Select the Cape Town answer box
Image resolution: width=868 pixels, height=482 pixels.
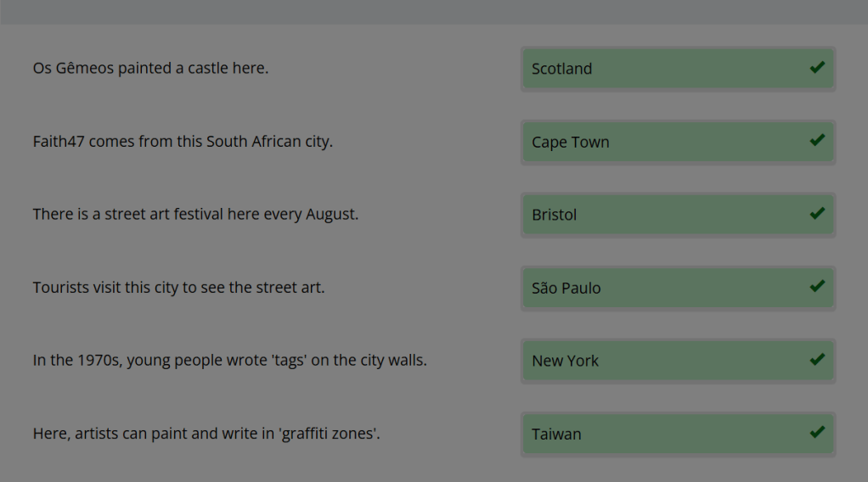point(662,142)
